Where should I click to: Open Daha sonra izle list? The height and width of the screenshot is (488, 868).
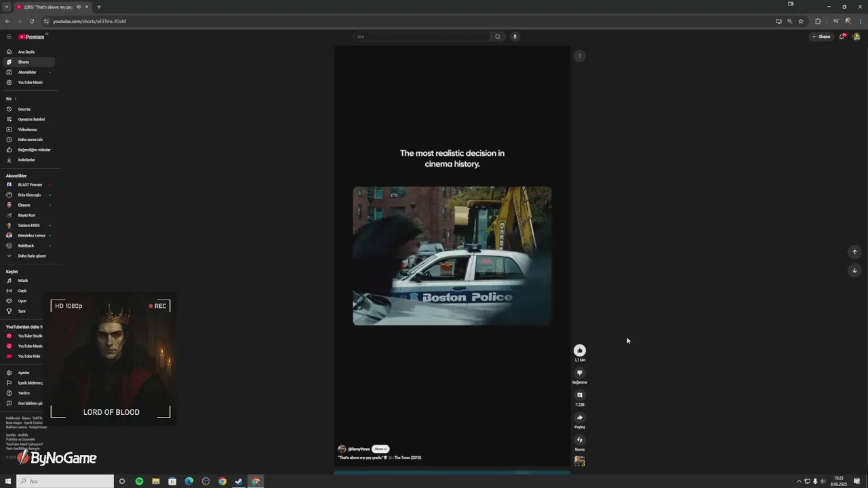point(30,140)
